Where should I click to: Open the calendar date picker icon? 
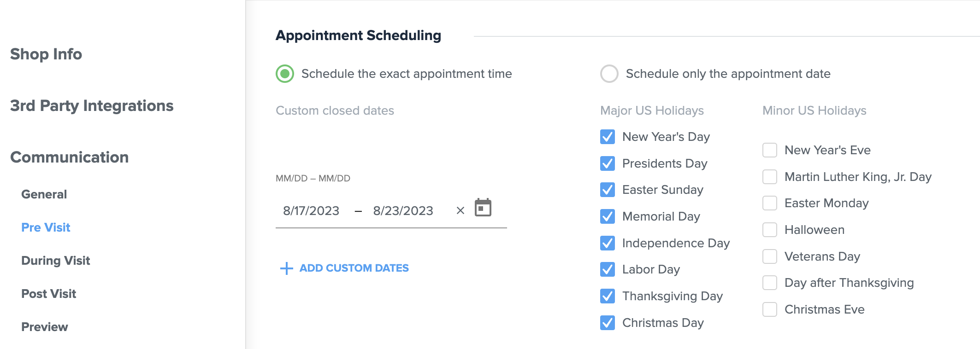[483, 208]
